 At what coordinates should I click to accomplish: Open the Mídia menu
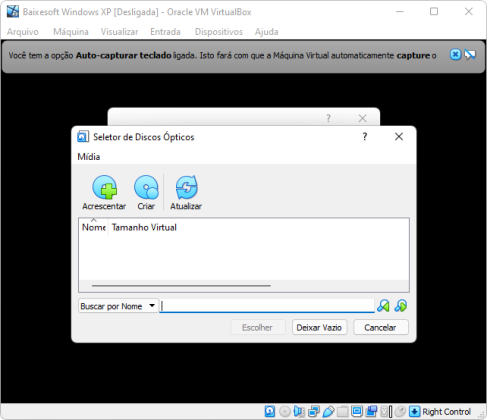[89, 157]
